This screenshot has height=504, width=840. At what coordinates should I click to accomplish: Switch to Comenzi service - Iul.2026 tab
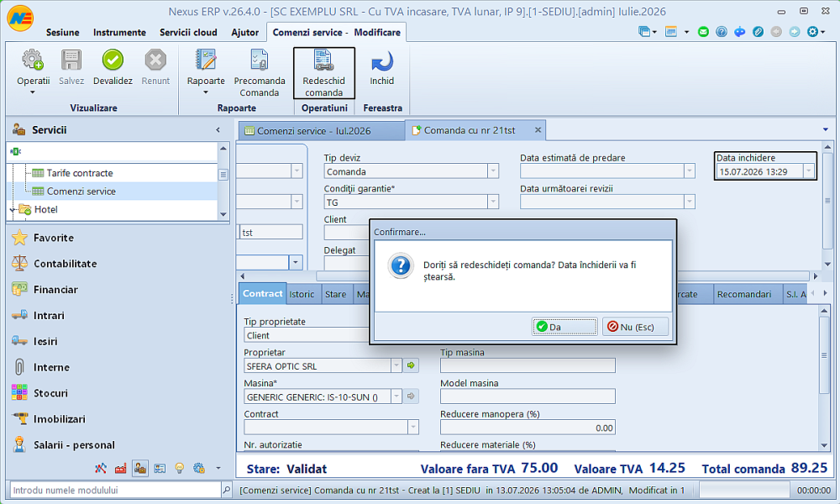pos(321,131)
